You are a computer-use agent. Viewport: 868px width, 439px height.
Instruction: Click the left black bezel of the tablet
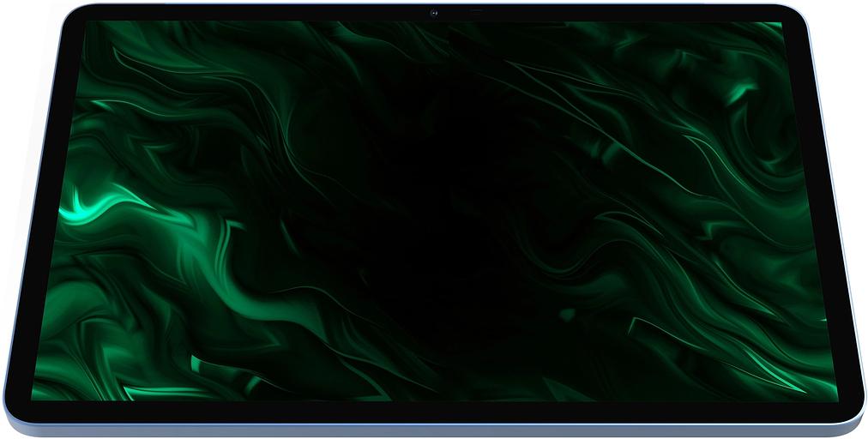(x=43, y=214)
